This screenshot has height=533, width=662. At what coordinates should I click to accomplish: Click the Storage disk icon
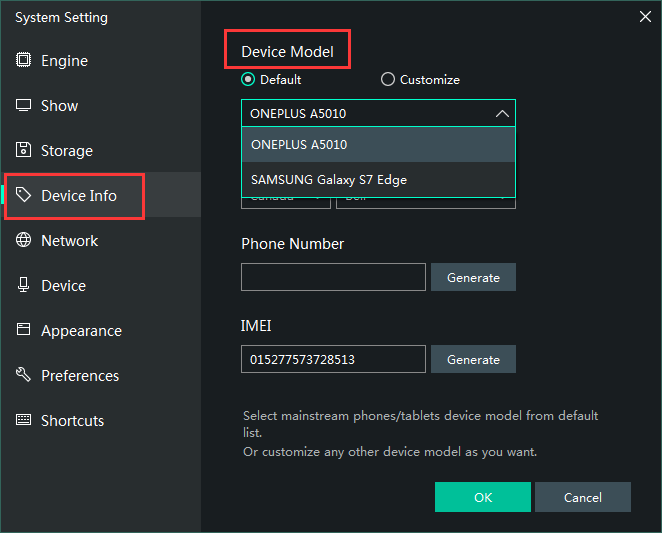click(x=23, y=151)
